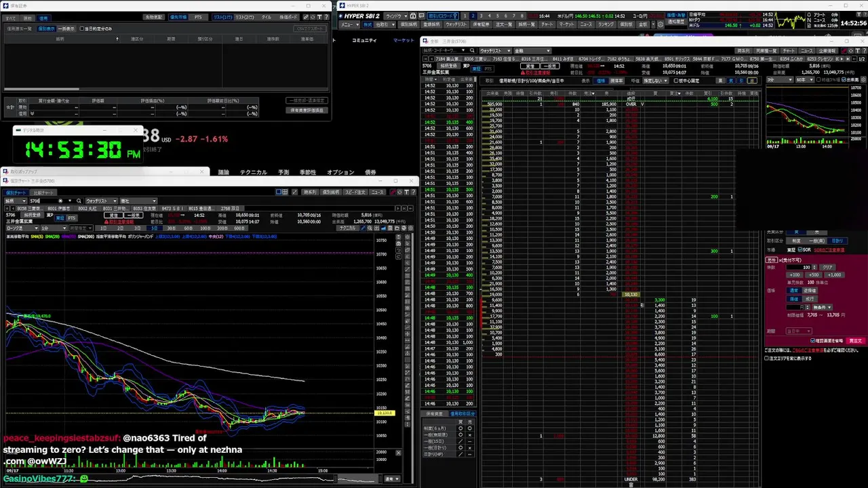Clear the 5706 code field with X
Screen dimensions: 868x488
tap(60, 201)
